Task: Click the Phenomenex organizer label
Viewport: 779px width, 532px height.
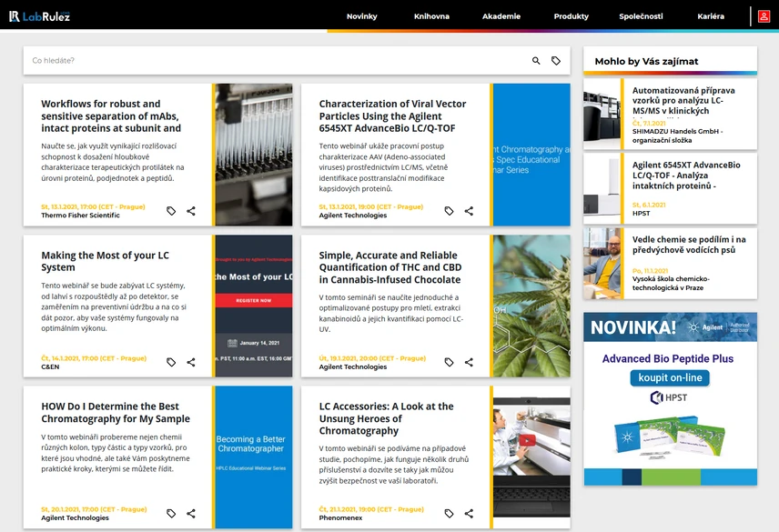Action: pos(340,517)
